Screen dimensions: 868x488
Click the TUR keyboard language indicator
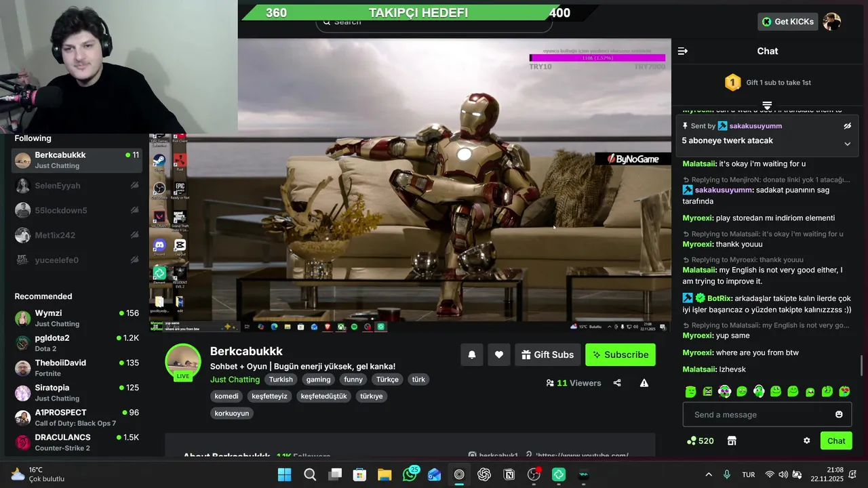coord(749,474)
